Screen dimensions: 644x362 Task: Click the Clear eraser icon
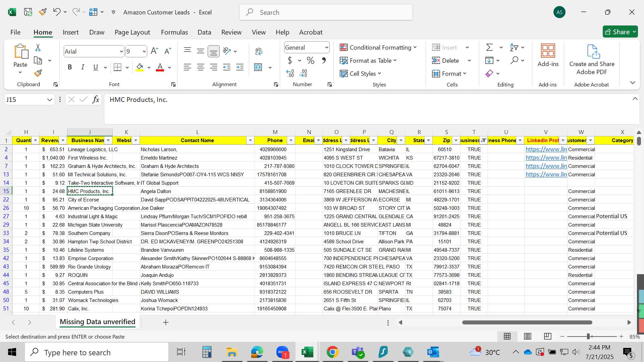tap(489, 73)
